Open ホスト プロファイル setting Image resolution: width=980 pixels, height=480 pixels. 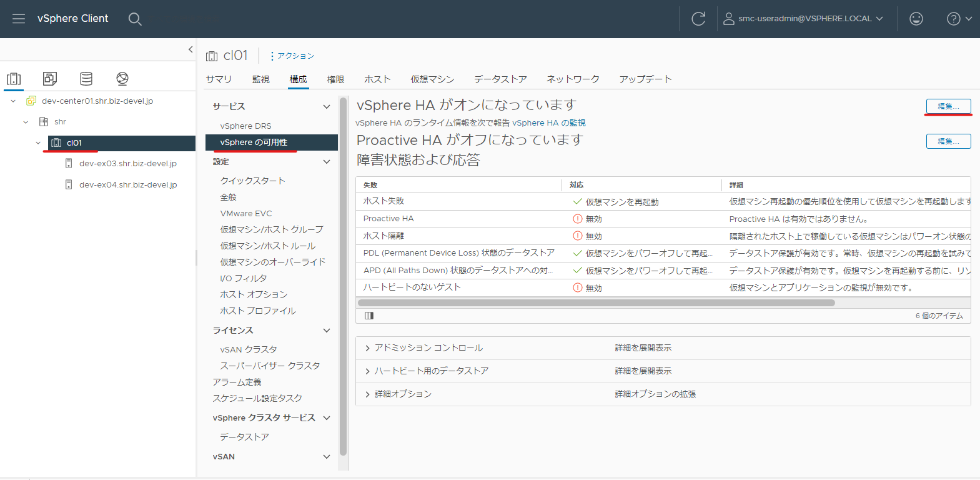pos(258,311)
